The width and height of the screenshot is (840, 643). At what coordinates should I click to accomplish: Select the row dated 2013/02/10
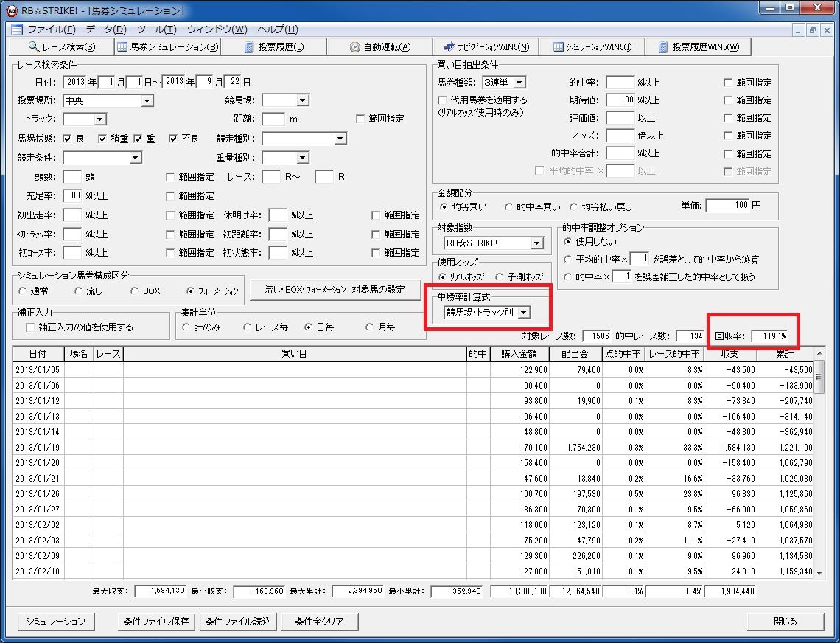pyautogui.click(x=413, y=571)
